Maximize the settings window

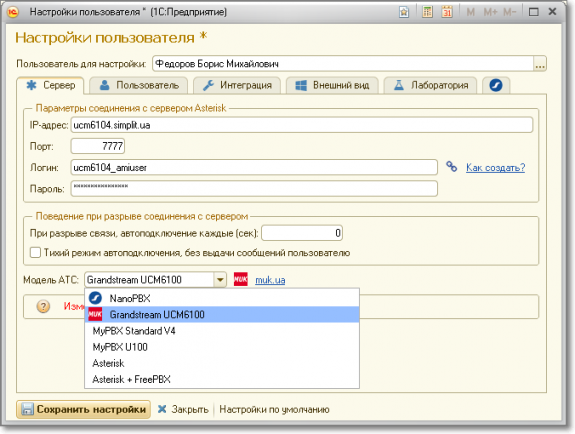pos(534,12)
